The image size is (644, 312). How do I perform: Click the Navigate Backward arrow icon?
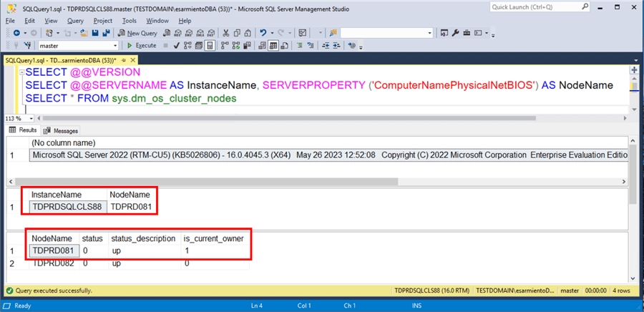pos(16,33)
